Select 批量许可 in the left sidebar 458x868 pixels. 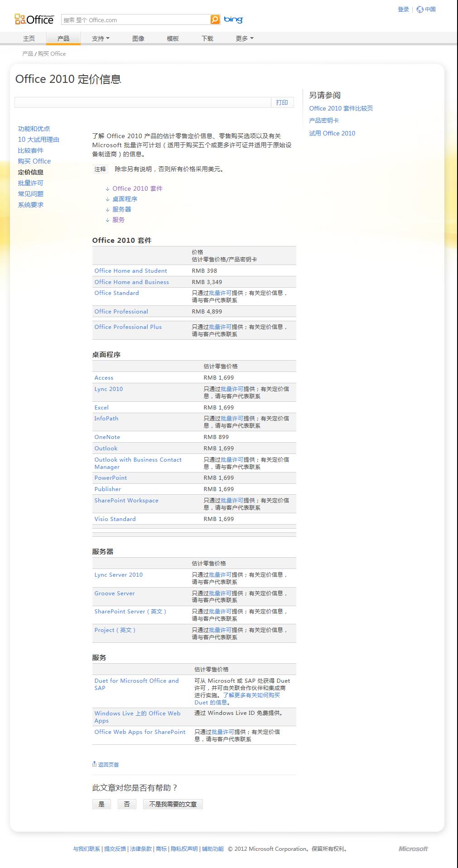[x=31, y=183]
